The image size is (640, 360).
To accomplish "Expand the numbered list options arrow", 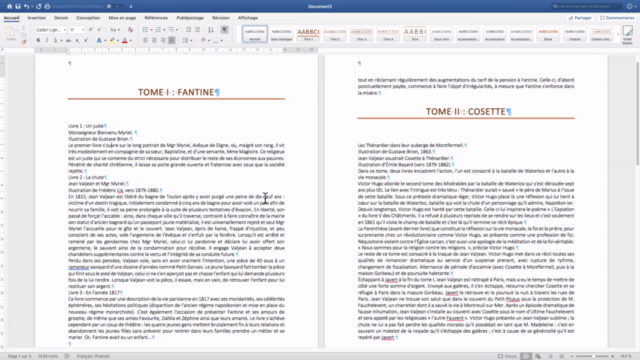I will pos(164,30).
